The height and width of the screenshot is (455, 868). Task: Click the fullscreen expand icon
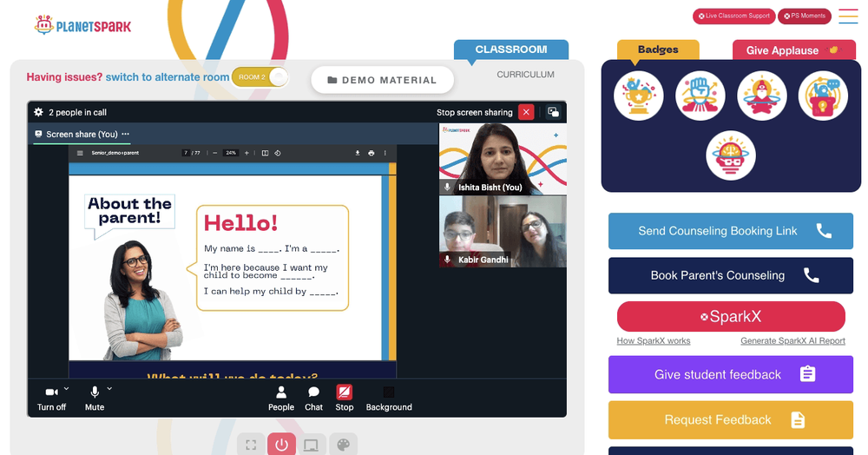(x=252, y=445)
